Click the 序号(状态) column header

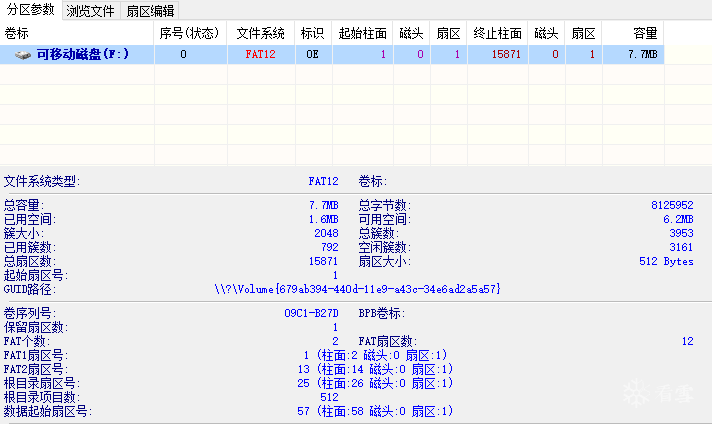pos(190,33)
